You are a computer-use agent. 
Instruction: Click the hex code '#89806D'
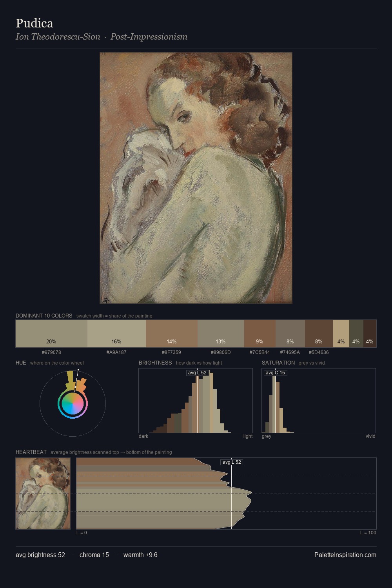point(221,352)
